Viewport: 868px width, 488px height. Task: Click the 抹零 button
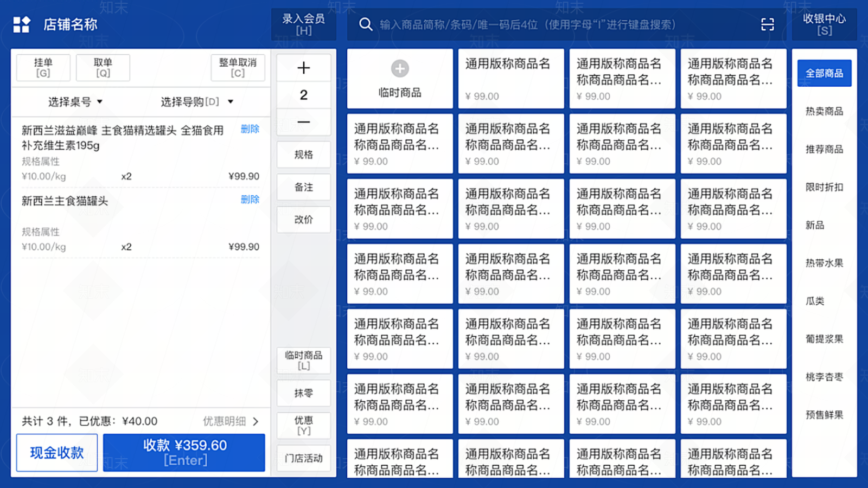click(303, 393)
